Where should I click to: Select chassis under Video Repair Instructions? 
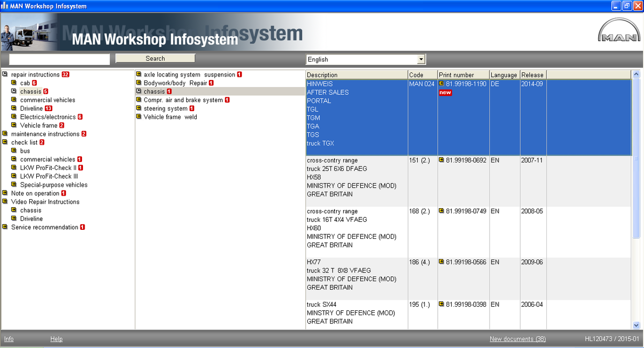31,210
